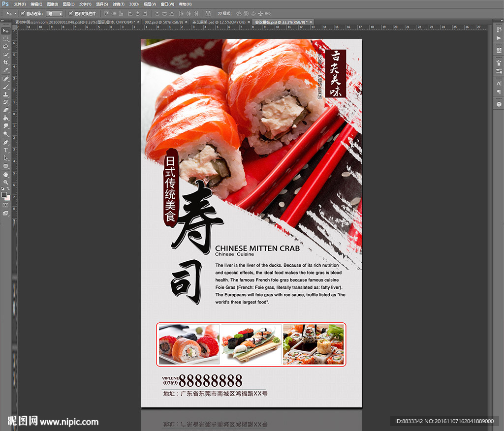This screenshot has height=431, width=504.
Task: Open the 编辑(E) menu
Action: 36,4
